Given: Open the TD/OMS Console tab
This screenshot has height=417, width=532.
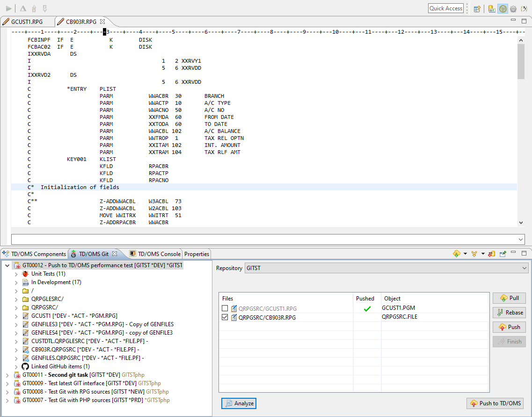Looking at the screenshot, I should point(156,254).
